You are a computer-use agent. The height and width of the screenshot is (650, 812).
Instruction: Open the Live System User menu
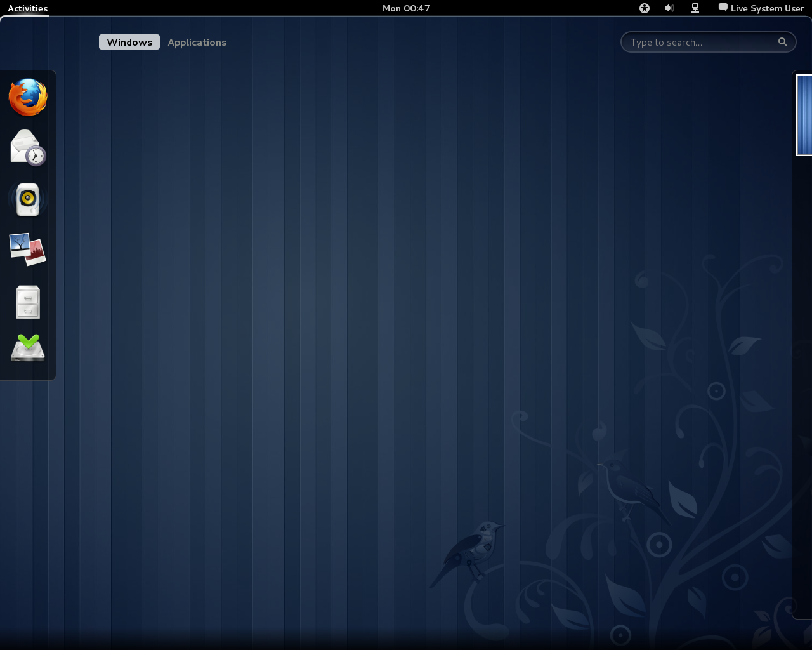pyautogui.click(x=761, y=8)
